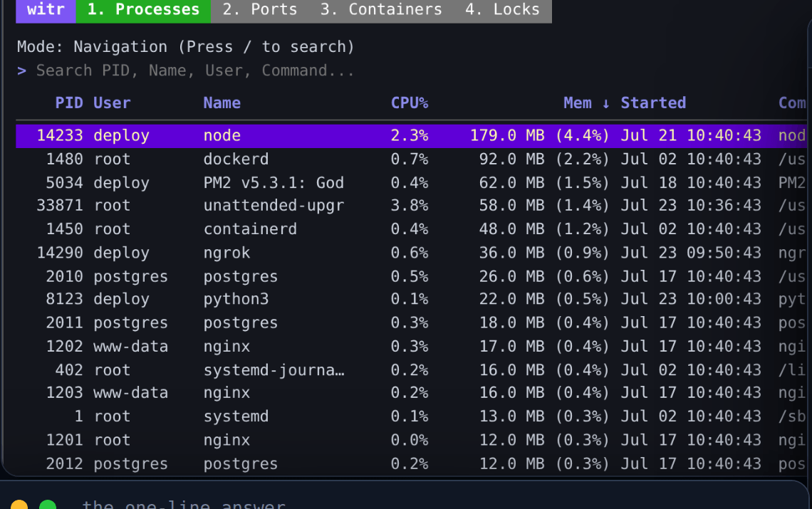Select PID 1202 of the nginx worker
The height and width of the screenshot is (509, 812).
(x=64, y=347)
